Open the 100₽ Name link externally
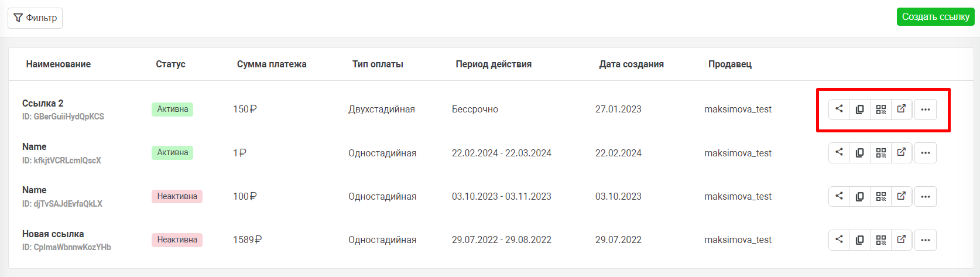This screenshot has width=980, height=277. (x=902, y=196)
